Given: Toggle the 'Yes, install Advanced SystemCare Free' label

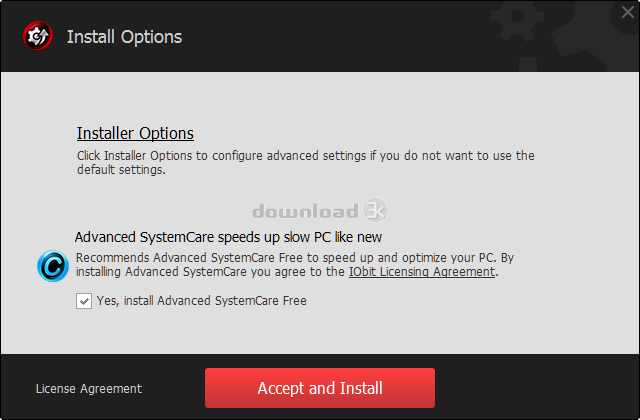Looking at the screenshot, I should 202,301.
